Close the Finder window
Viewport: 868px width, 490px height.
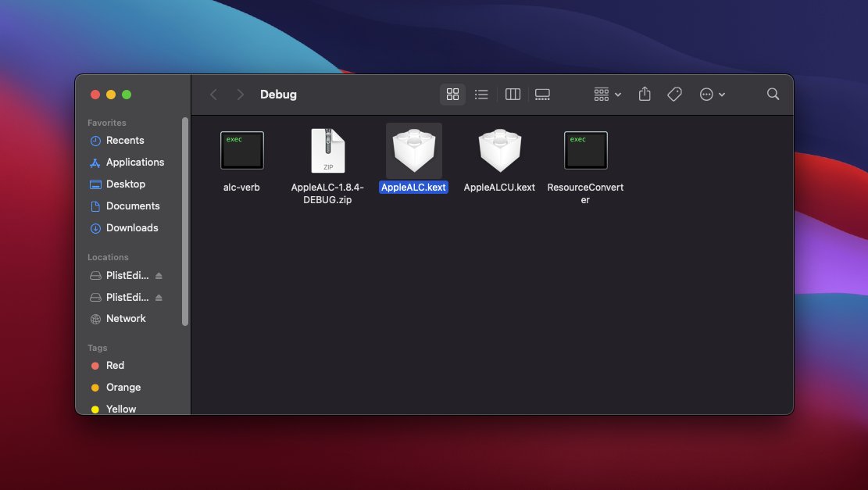[x=95, y=95]
